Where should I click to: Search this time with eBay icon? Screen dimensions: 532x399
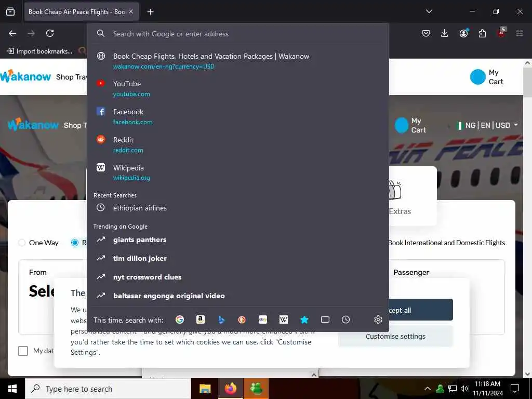coord(262,320)
